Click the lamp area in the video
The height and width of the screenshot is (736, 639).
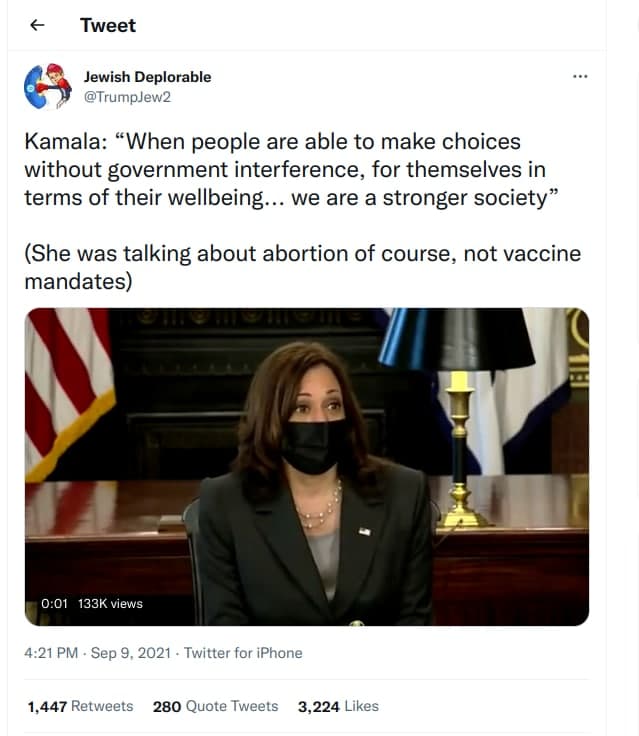click(458, 415)
